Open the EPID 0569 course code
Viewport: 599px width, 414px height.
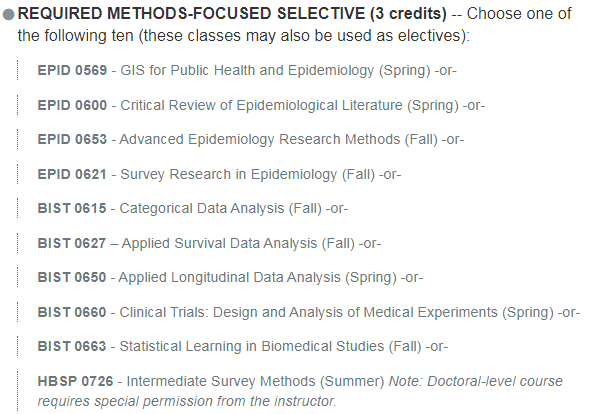click(x=72, y=70)
